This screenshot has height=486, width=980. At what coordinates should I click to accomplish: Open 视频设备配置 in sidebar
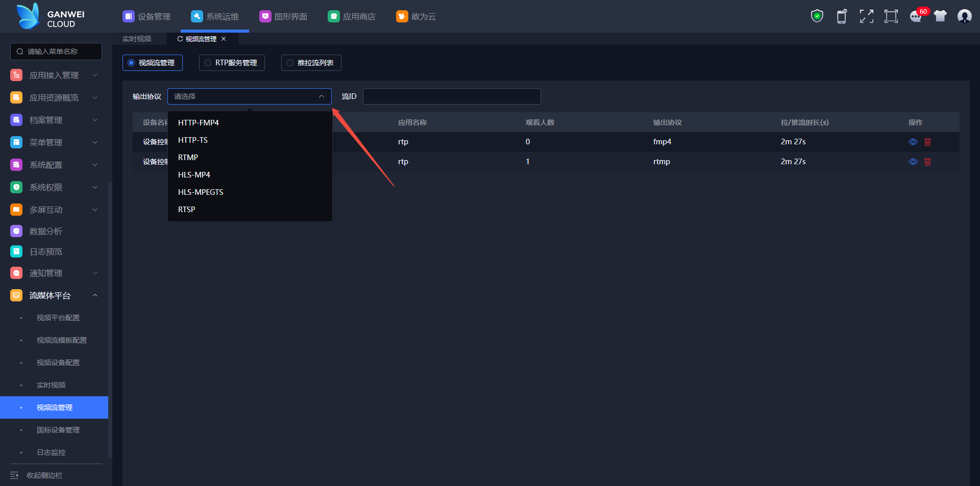click(58, 363)
